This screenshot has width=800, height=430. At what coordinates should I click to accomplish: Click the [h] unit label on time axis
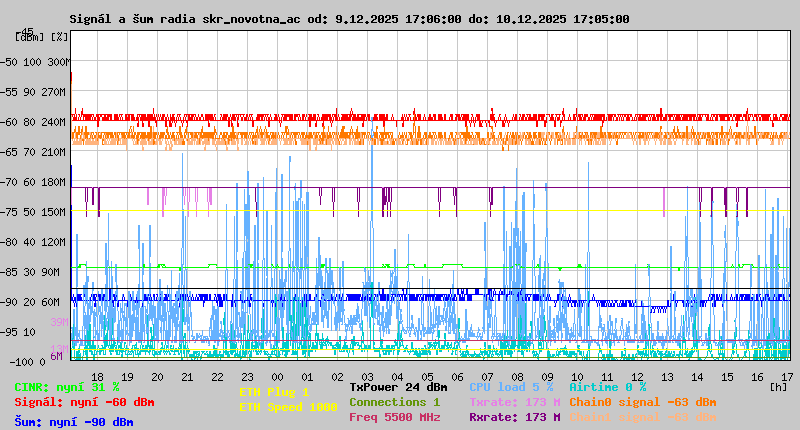pos(778,386)
